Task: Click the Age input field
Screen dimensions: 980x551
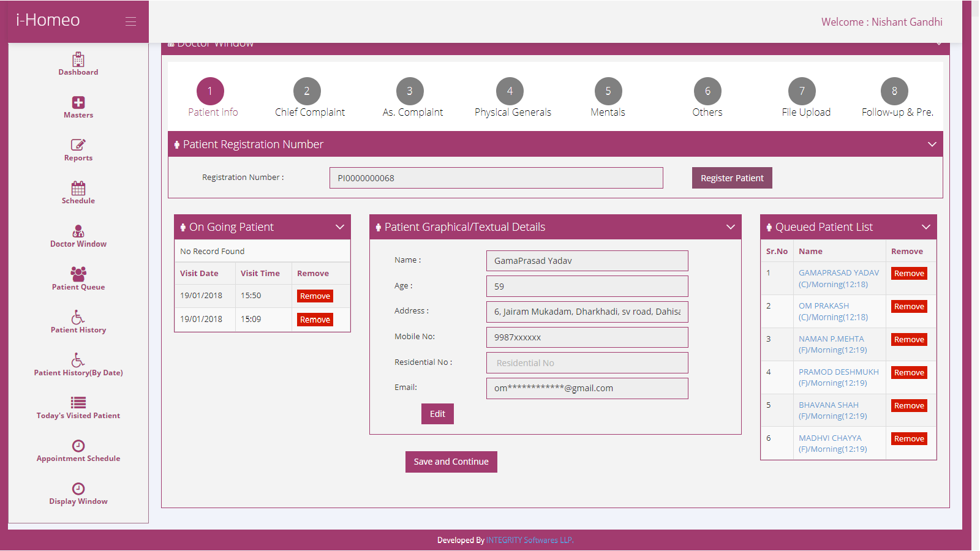Action: tap(587, 287)
